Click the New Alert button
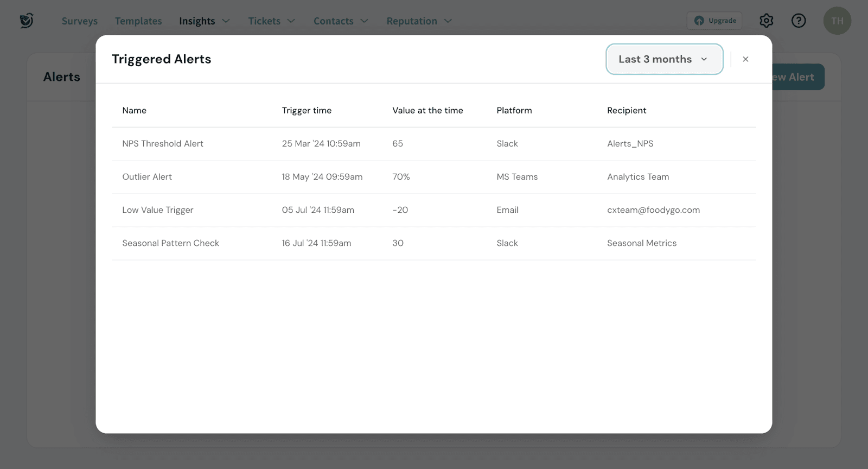The image size is (868, 469). click(798, 77)
